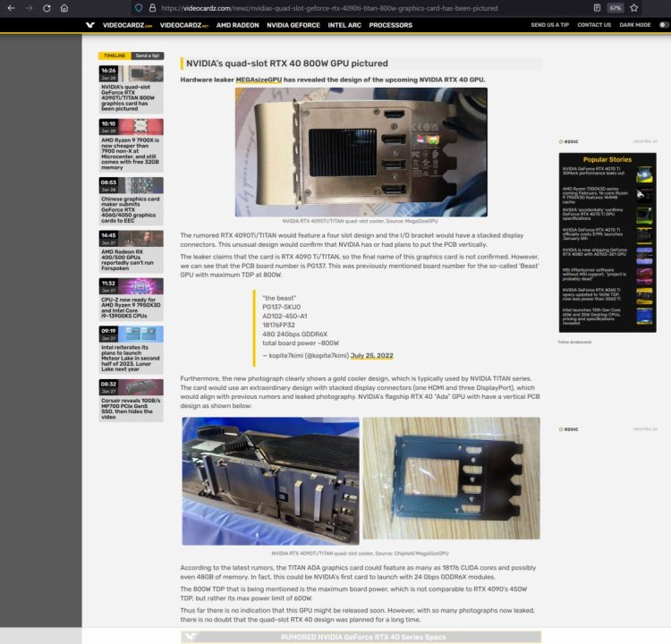Viewport: 671px width, 644px height.
Task: Open RTX 4070 Ti 3DMark leak popular story
Action: click(593, 171)
